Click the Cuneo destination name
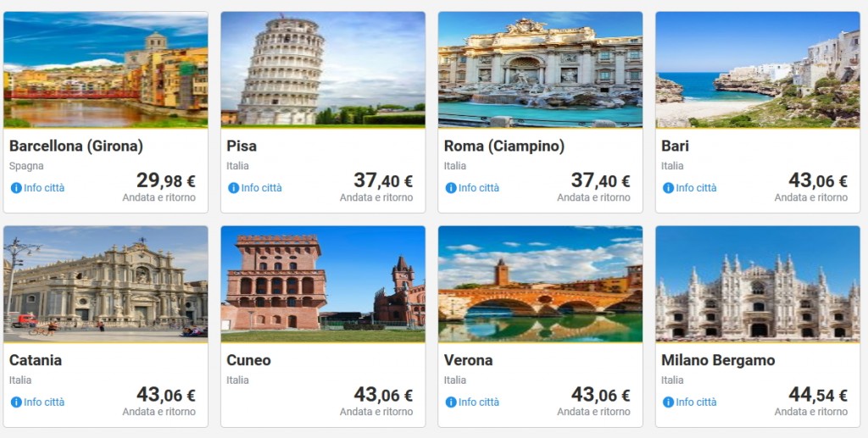This screenshot has width=868, height=438. [x=248, y=360]
